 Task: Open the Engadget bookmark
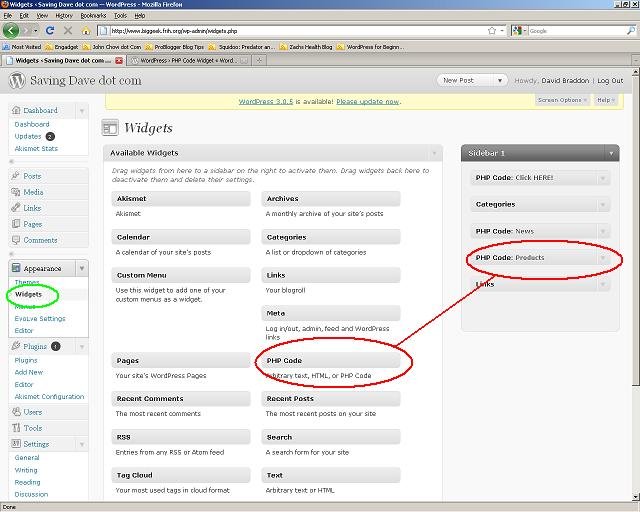(x=62, y=47)
